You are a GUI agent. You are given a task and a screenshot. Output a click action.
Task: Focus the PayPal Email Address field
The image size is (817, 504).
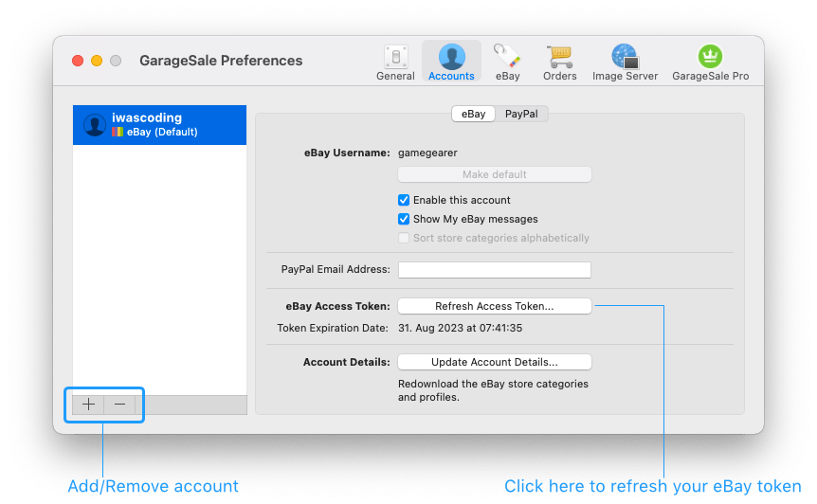click(x=495, y=270)
